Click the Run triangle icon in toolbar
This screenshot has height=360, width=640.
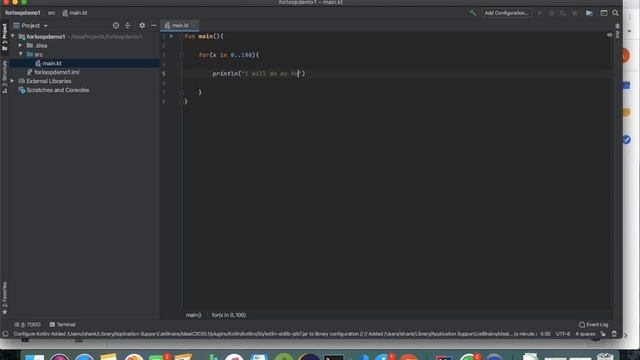coord(540,13)
